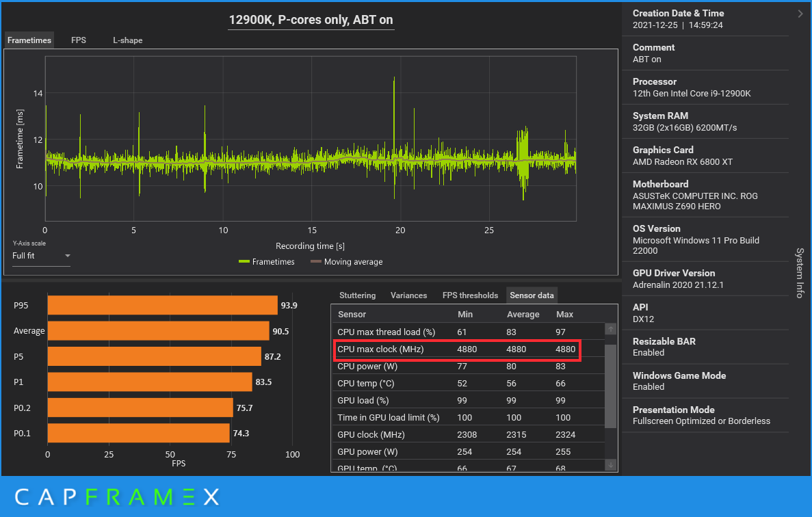The width and height of the screenshot is (812, 517).
Task: Open the FPS chart tab
Action: click(x=78, y=40)
